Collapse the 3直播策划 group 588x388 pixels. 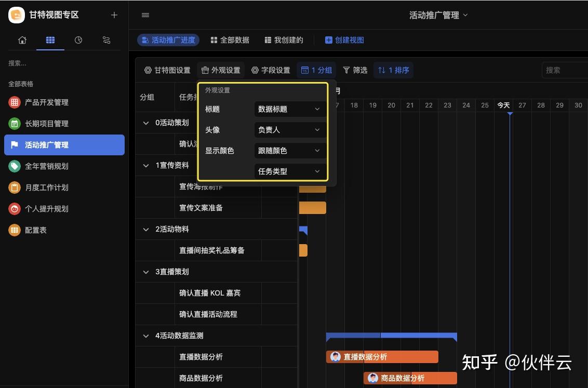click(146, 272)
